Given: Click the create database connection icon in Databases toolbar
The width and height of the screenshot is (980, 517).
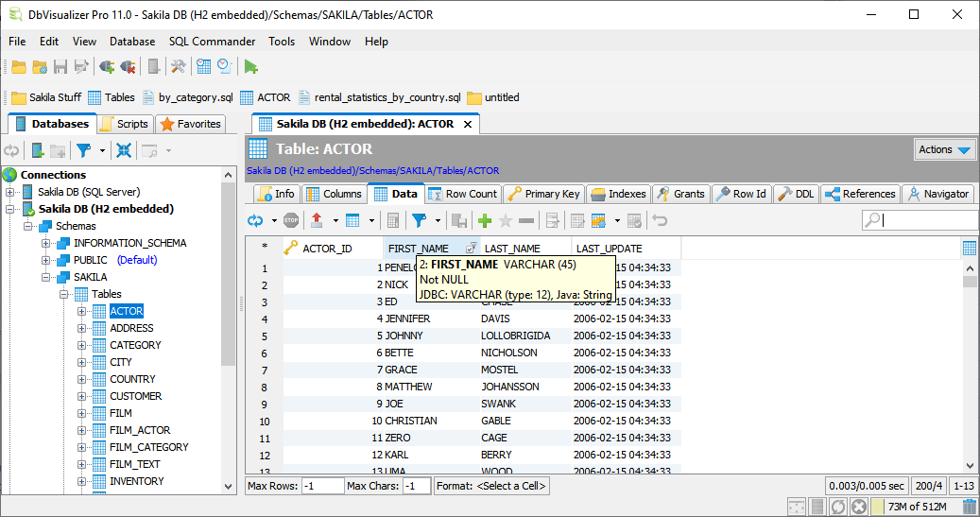Looking at the screenshot, I should coord(38,150).
